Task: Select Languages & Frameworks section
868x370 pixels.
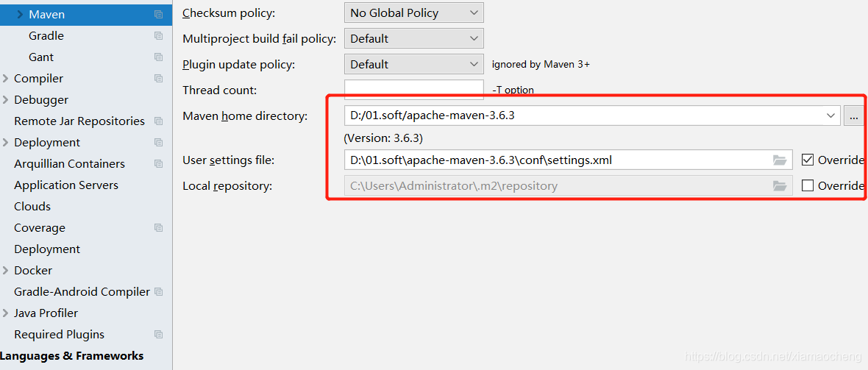Action: tap(72, 356)
